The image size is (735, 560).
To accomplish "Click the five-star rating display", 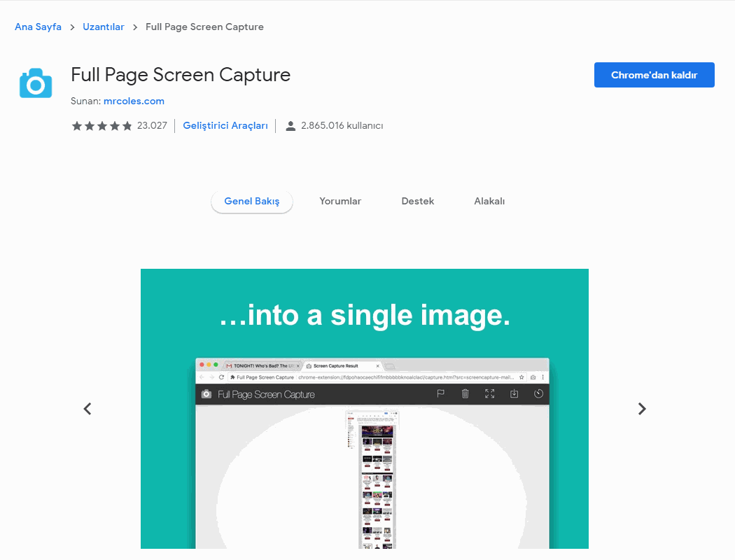I will 101,126.
